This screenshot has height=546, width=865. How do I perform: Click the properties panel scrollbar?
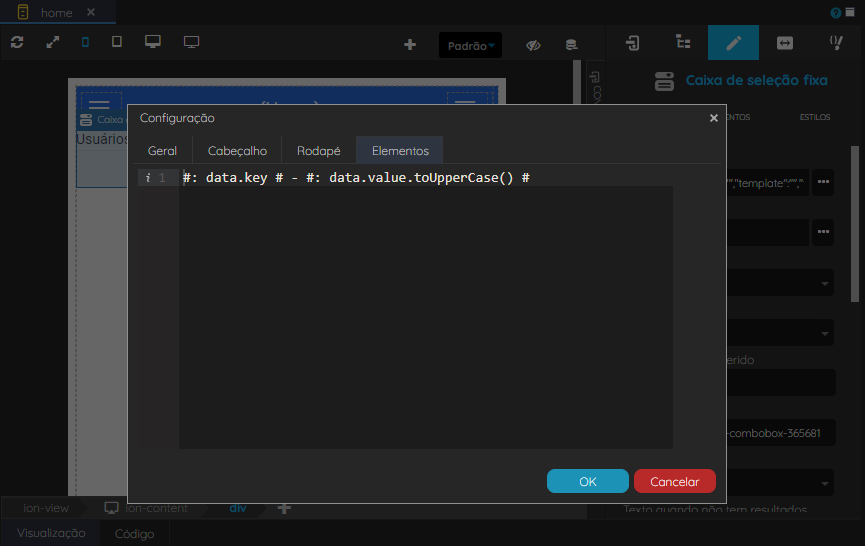point(855,223)
